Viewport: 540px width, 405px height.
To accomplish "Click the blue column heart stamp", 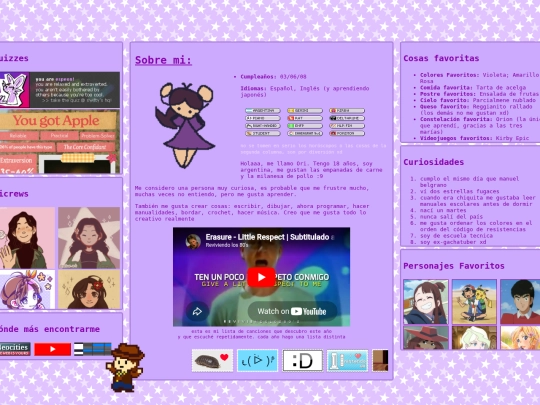I will [x=347, y=361].
